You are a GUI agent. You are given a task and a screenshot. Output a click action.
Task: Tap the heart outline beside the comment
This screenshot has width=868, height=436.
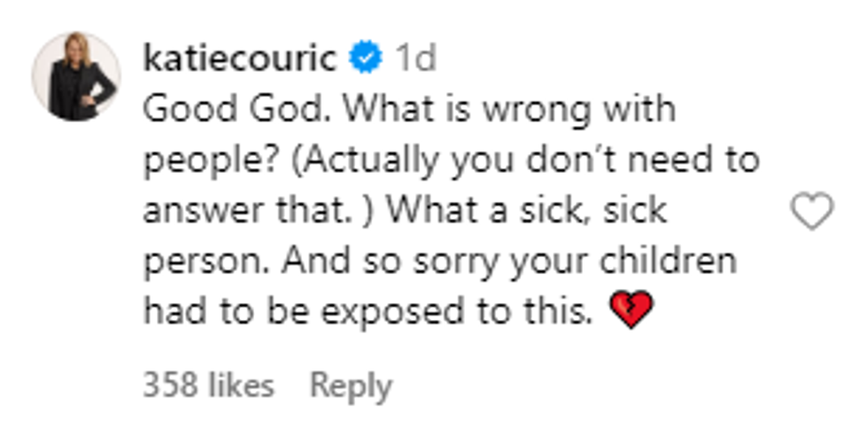(811, 212)
